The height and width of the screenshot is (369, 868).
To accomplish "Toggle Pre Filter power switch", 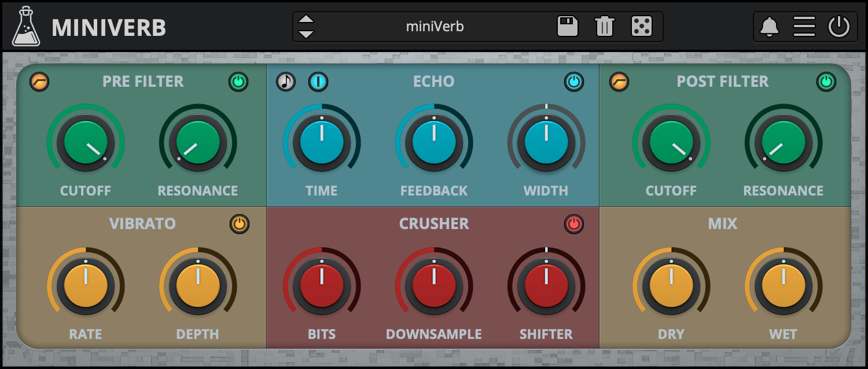I will coord(238,82).
